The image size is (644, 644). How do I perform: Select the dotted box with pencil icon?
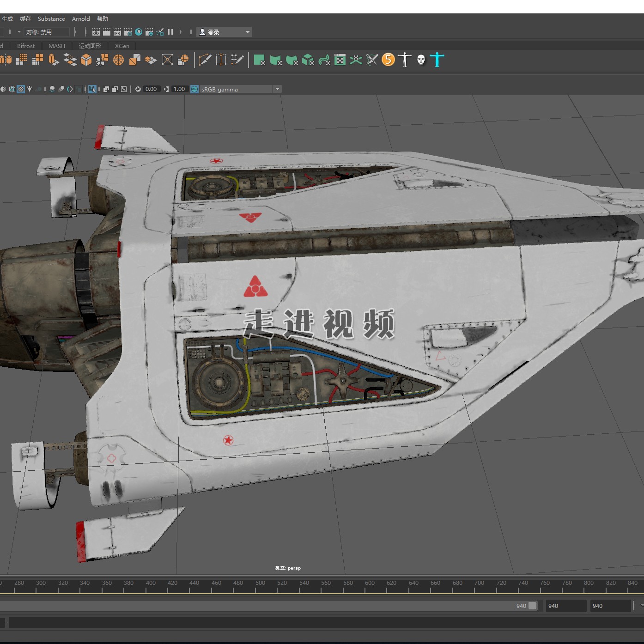click(x=237, y=60)
